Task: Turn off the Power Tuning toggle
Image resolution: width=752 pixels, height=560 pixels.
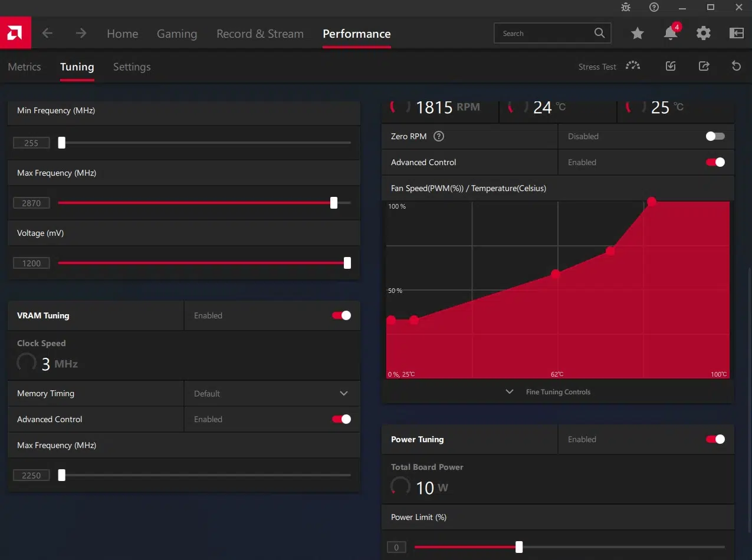Action: point(715,439)
